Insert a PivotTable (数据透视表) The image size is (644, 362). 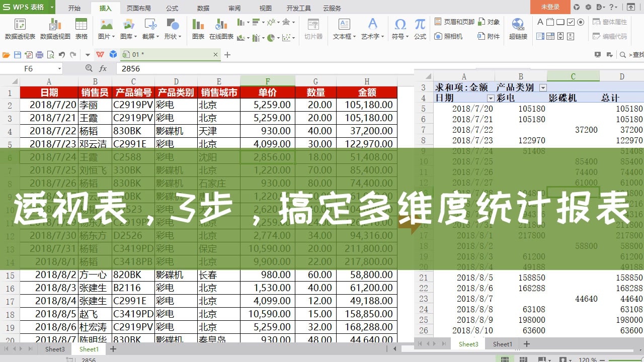20,29
